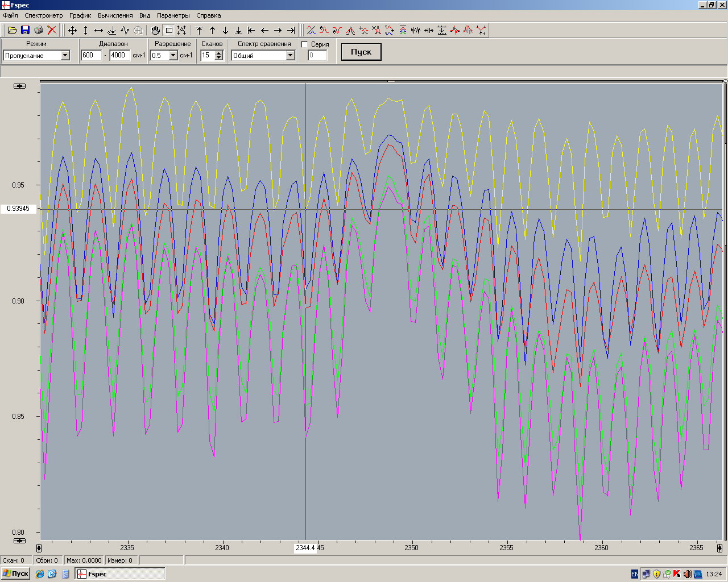
Task: Click the Kaspersky red K tray icon
Action: 677,574
